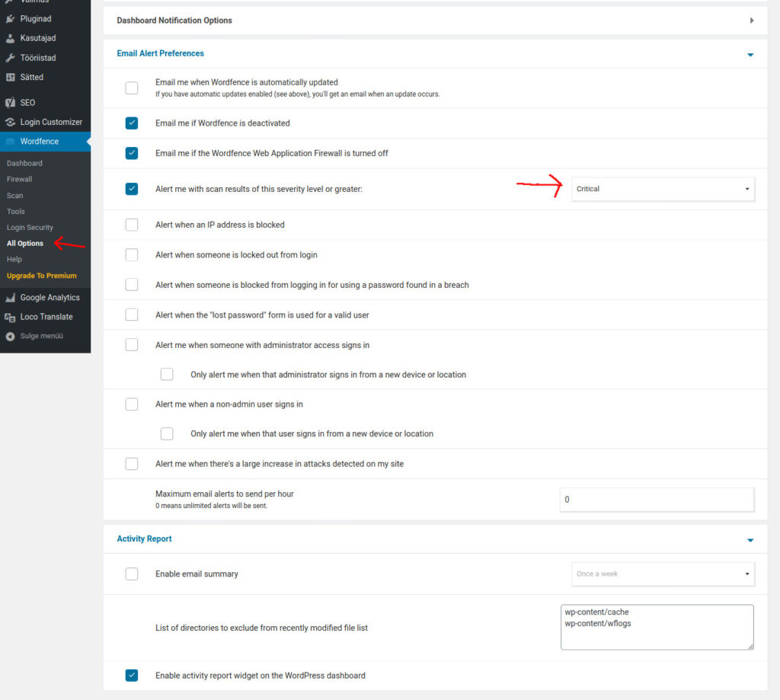Click the Kasutajad user icon
The image size is (780, 700).
point(10,38)
